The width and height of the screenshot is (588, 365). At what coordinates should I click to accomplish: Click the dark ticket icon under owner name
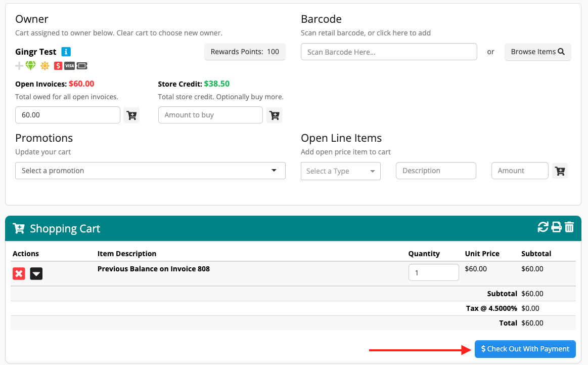pyautogui.click(x=82, y=66)
